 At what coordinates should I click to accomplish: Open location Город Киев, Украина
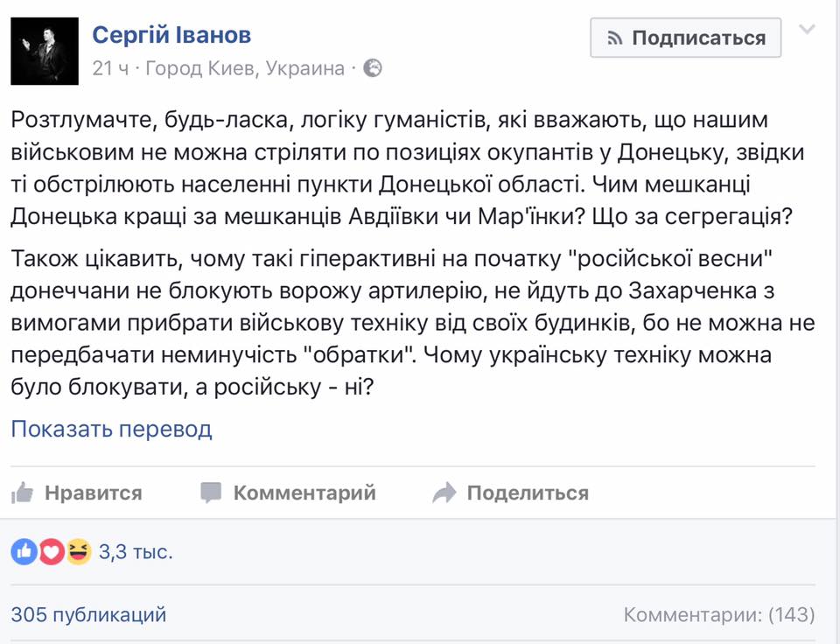pos(245,68)
